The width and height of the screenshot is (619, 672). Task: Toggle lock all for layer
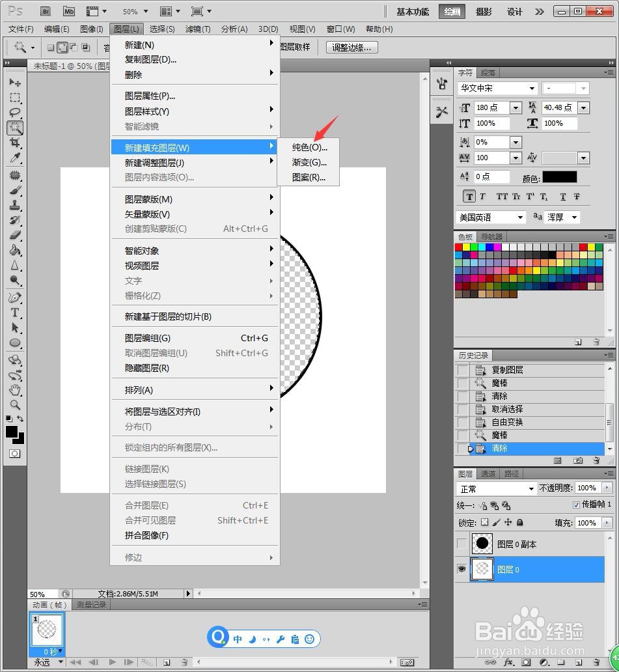click(x=519, y=522)
